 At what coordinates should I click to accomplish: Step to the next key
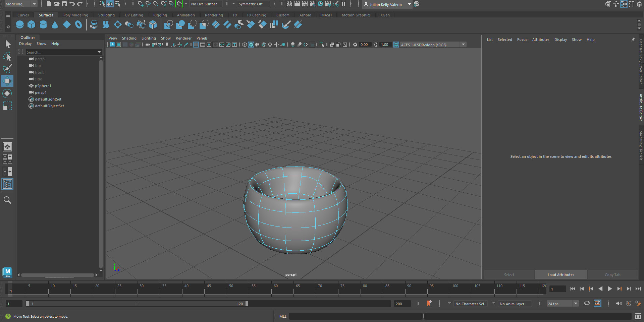tap(619, 288)
